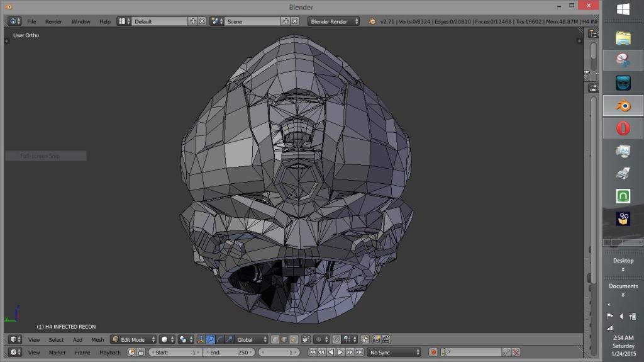The width and height of the screenshot is (644, 362).
Task: Select the scale manipulator icon
Action: (229, 339)
